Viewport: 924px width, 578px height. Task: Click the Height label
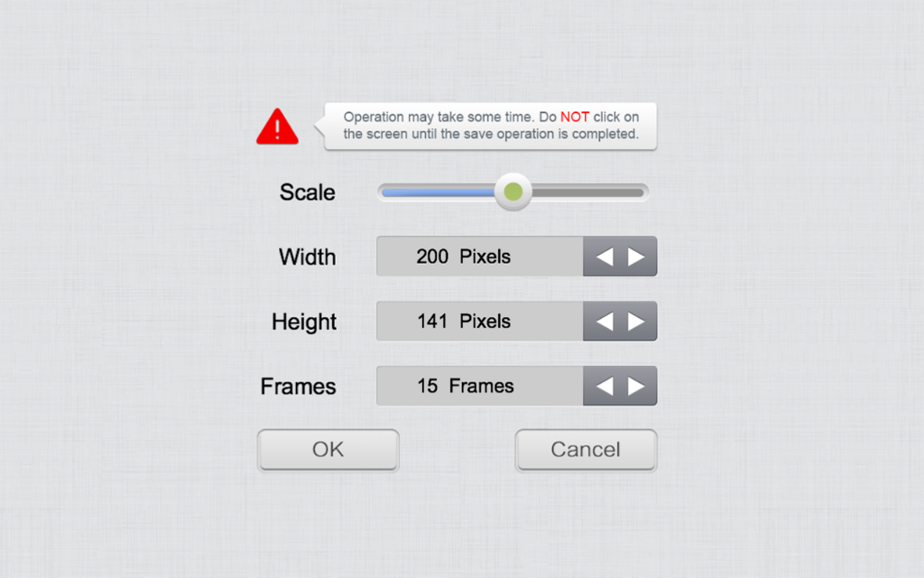click(304, 322)
